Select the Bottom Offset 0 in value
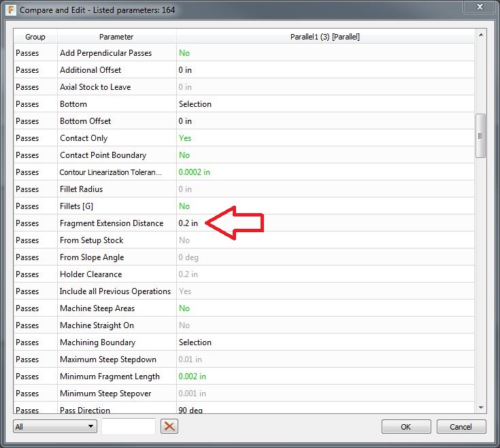The width and height of the screenshot is (500, 448). [x=185, y=121]
